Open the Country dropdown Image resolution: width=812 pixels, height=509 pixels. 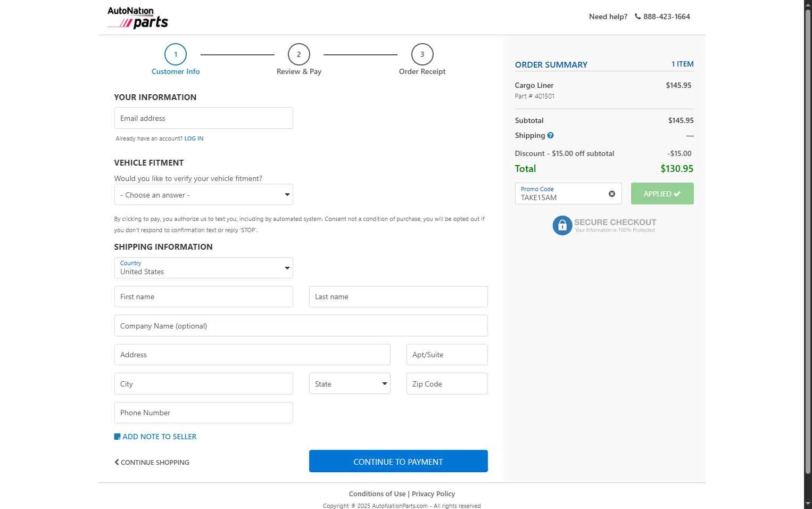tap(203, 268)
